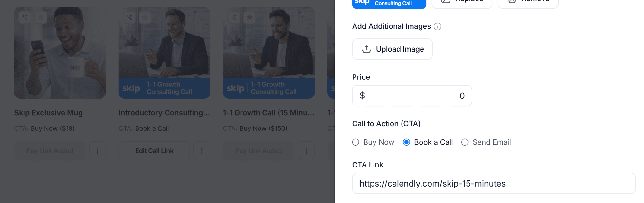644x203 pixels.
Task: Click the Consulting Call product image chip
Action: tap(389, 3)
